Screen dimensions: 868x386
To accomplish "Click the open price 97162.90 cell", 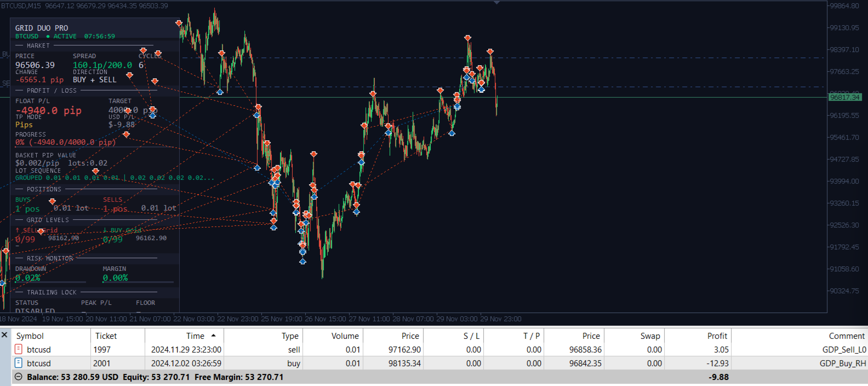I will click(x=404, y=349).
